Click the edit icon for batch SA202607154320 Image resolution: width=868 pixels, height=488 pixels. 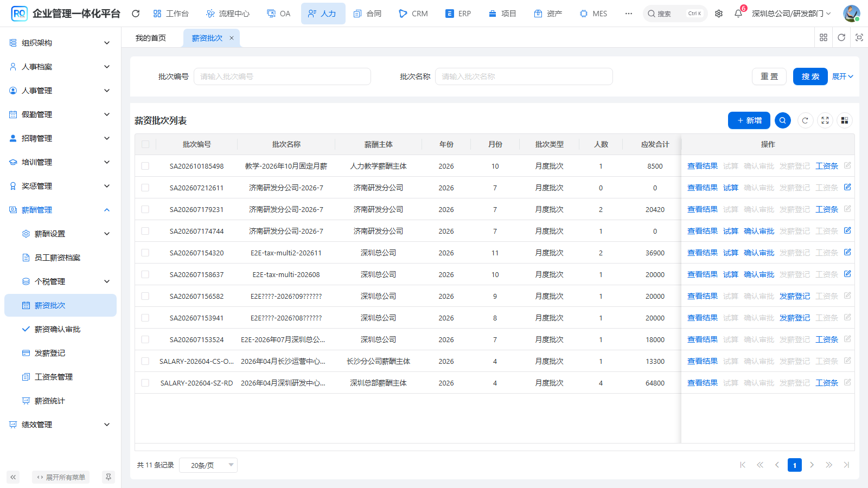(x=847, y=252)
